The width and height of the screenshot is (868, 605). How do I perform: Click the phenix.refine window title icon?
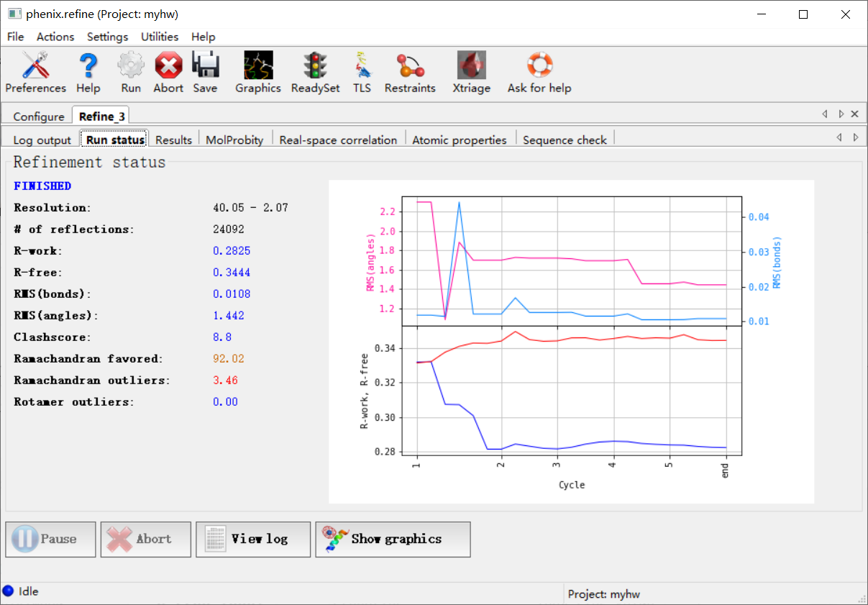point(14,14)
